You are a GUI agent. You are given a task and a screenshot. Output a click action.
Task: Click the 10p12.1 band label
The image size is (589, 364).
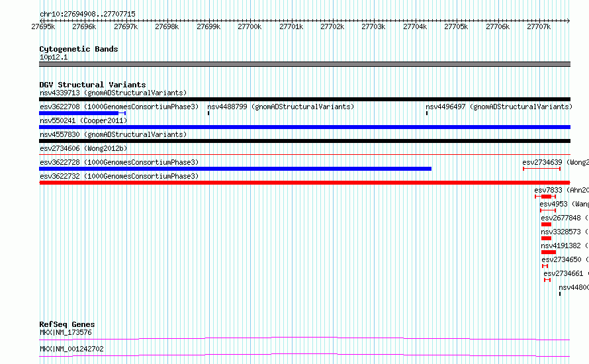54,57
